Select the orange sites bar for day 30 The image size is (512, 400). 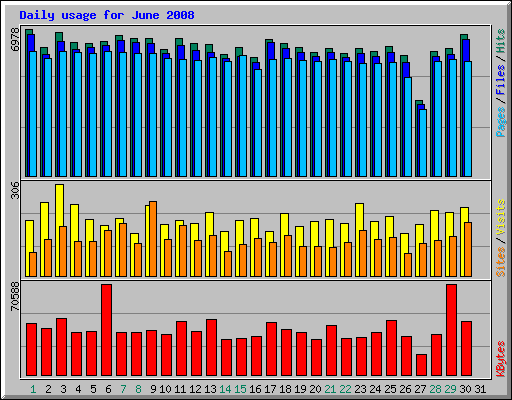[468, 249]
